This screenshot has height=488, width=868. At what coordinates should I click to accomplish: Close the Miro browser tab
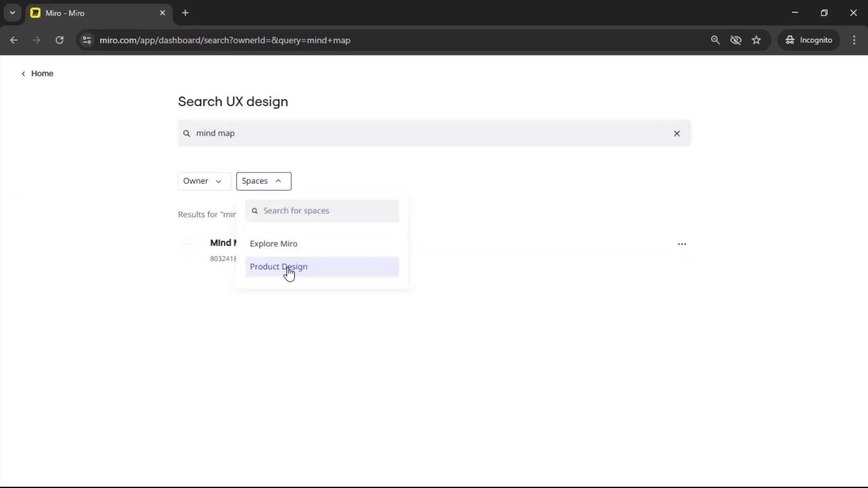pos(162,13)
